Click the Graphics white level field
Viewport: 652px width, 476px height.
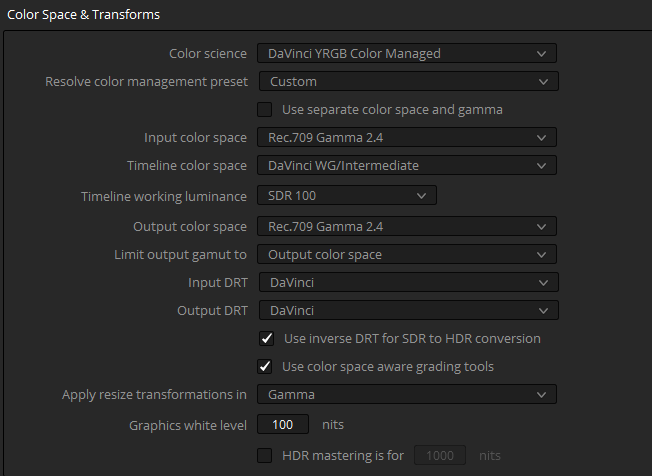(x=283, y=424)
